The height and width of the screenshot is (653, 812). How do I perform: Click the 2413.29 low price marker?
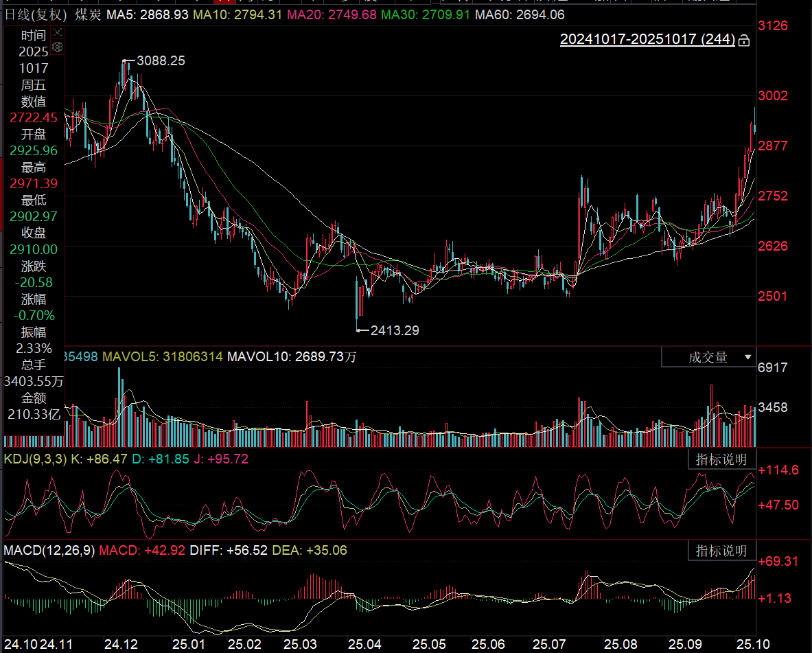click(x=394, y=330)
